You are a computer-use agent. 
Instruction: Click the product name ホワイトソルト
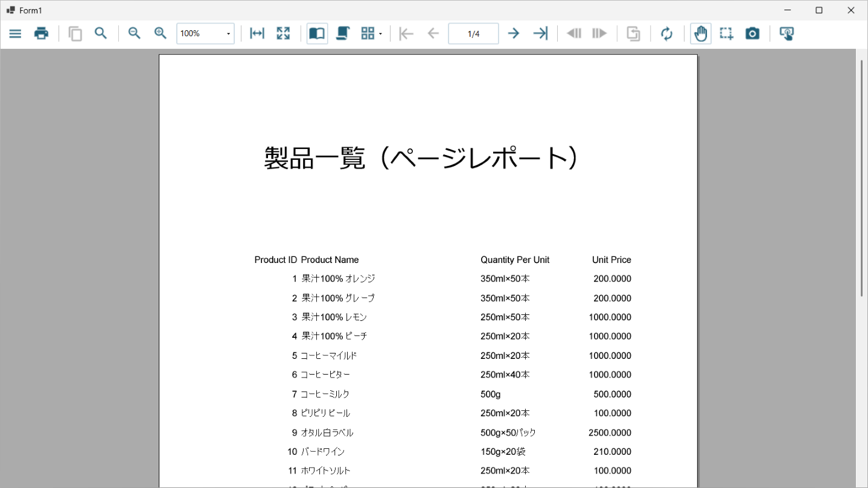(x=325, y=471)
